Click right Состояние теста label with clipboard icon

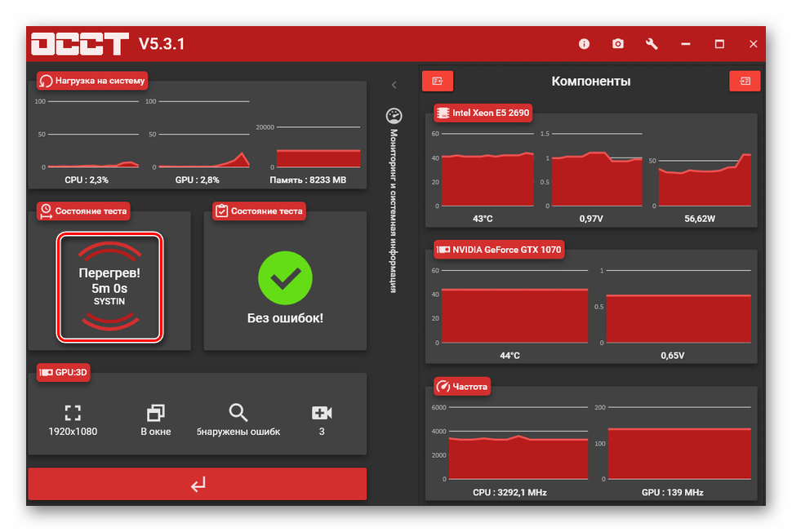click(259, 211)
